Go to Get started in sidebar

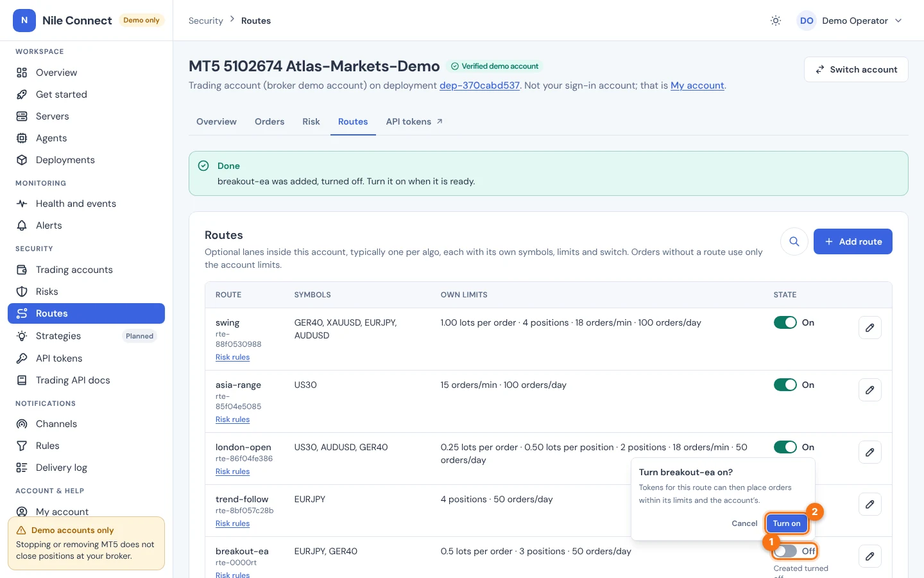pos(86,94)
